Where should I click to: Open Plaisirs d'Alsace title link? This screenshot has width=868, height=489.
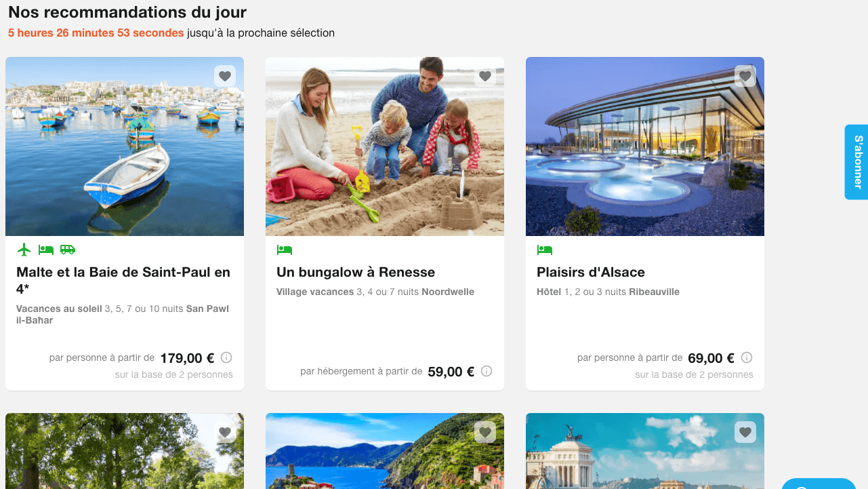click(591, 272)
